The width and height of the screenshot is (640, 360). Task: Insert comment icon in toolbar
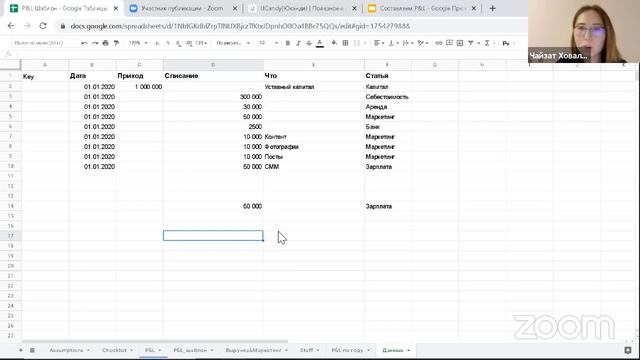[449, 43]
